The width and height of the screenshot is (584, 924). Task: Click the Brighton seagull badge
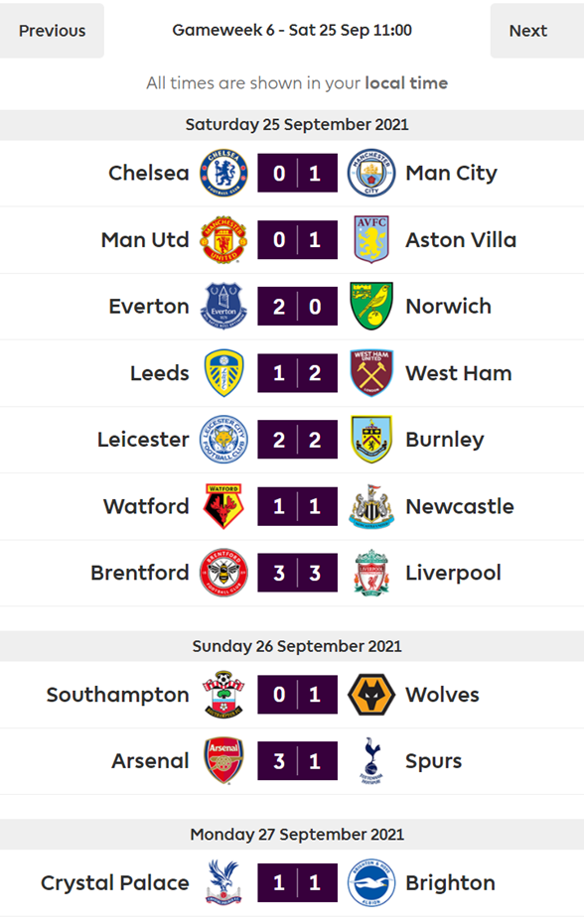(x=371, y=882)
